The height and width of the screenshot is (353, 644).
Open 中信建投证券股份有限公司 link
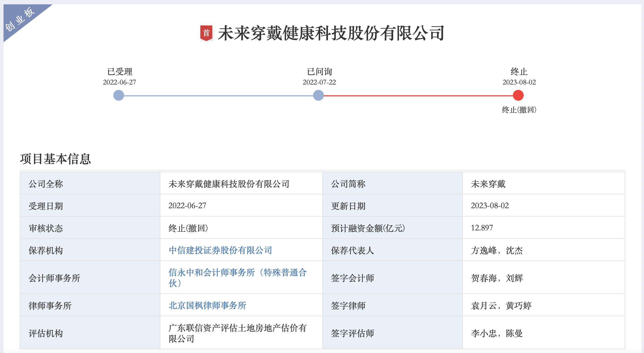[x=220, y=250]
